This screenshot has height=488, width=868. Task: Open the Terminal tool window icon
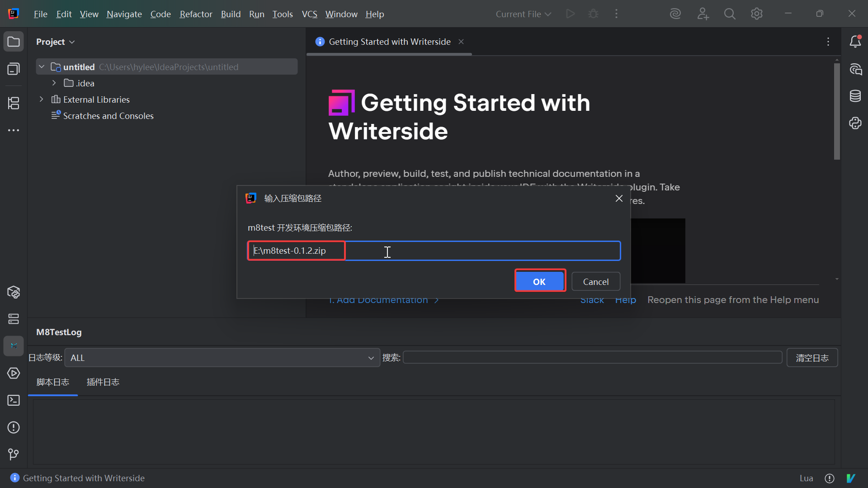(14, 400)
